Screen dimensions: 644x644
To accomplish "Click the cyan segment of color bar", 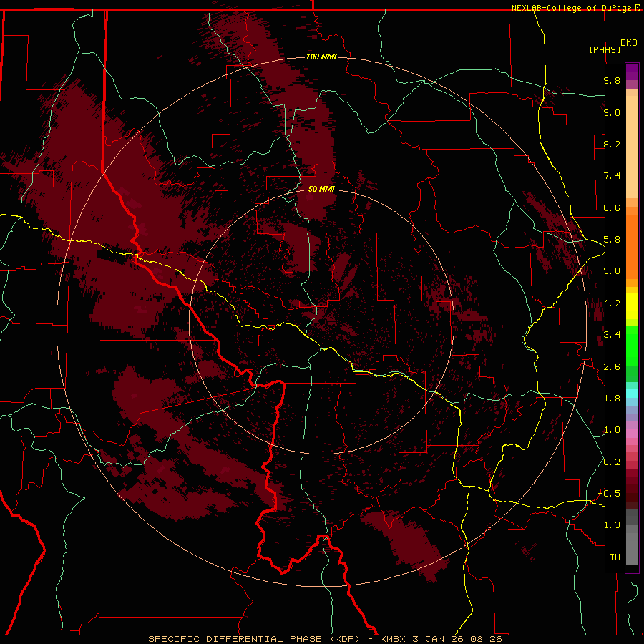I will 632,394.
